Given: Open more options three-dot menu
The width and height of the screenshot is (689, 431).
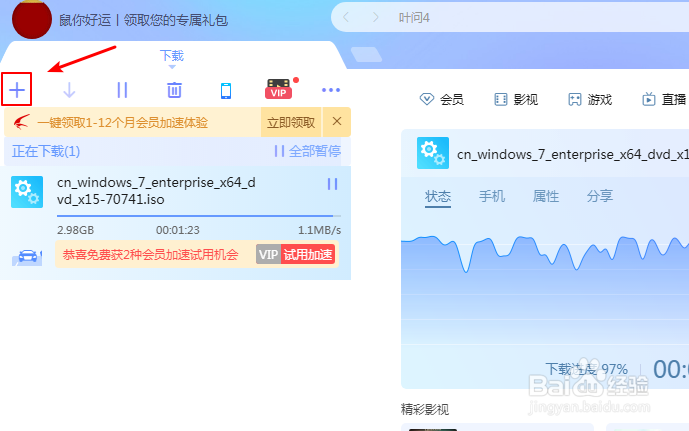Looking at the screenshot, I should click(330, 90).
